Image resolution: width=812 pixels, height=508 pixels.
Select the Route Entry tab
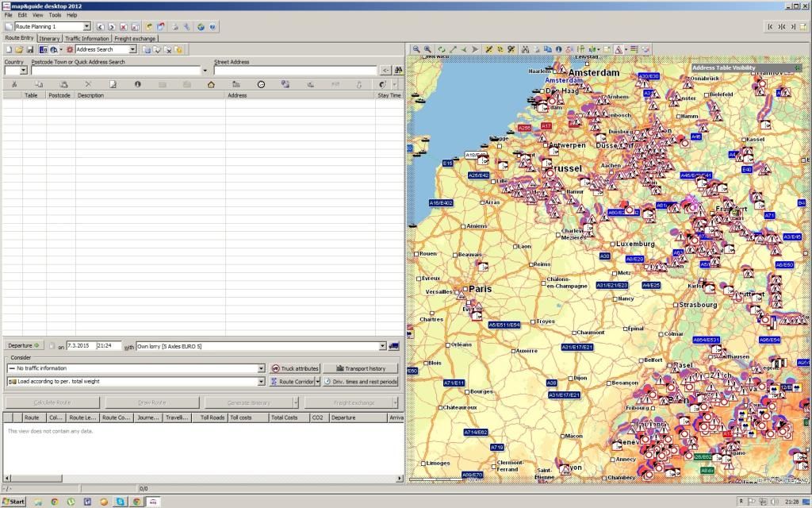(x=19, y=38)
